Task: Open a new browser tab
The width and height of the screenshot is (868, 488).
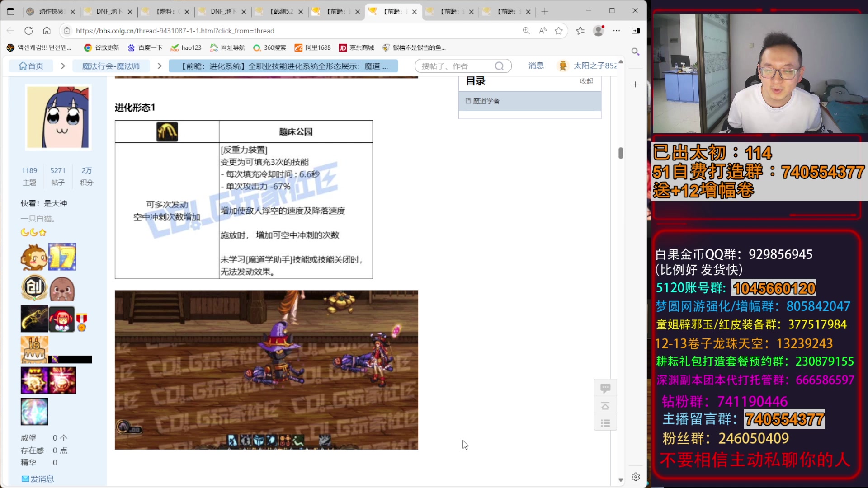Action: click(x=545, y=11)
